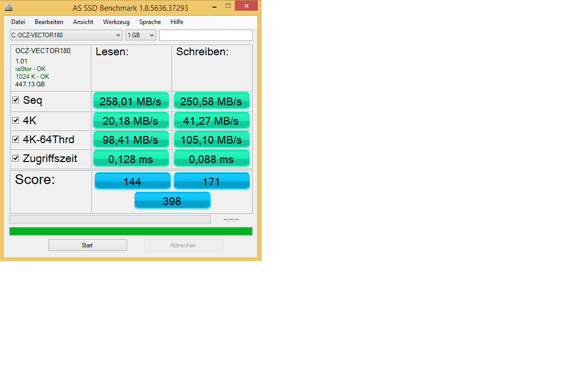Click the firmware version 1.01 text
The width and height of the screenshot is (588, 368).
(x=21, y=61)
